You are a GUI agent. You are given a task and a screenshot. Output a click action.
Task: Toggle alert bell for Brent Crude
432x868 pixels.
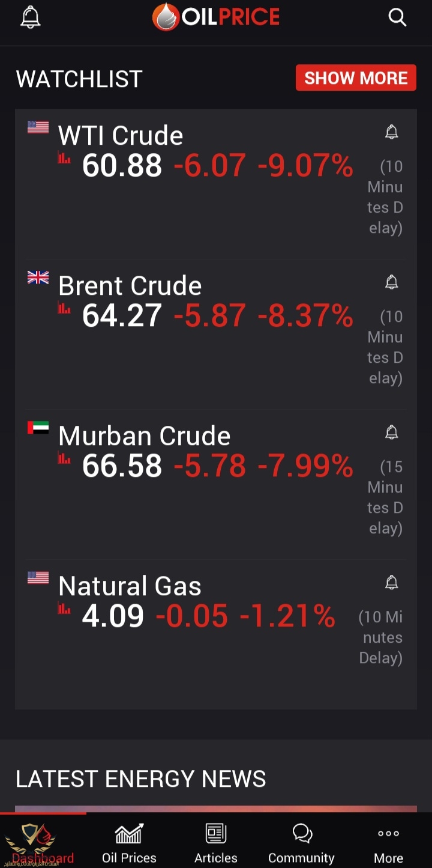point(391,282)
